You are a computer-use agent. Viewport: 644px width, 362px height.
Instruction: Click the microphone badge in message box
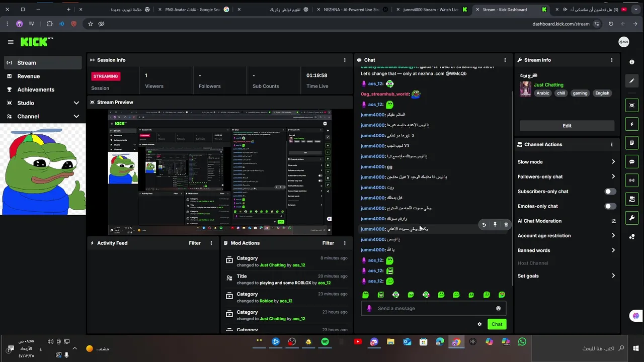pyautogui.click(x=369, y=308)
